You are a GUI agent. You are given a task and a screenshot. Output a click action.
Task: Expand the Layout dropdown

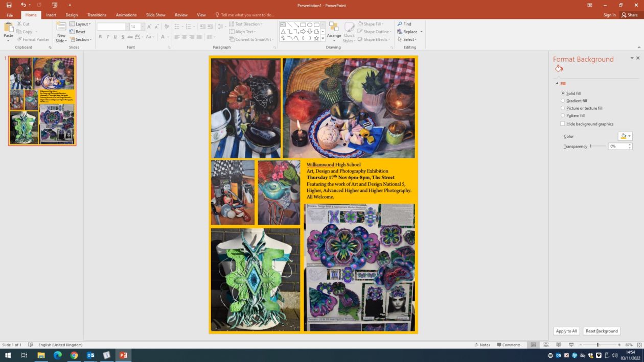tap(81, 24)
